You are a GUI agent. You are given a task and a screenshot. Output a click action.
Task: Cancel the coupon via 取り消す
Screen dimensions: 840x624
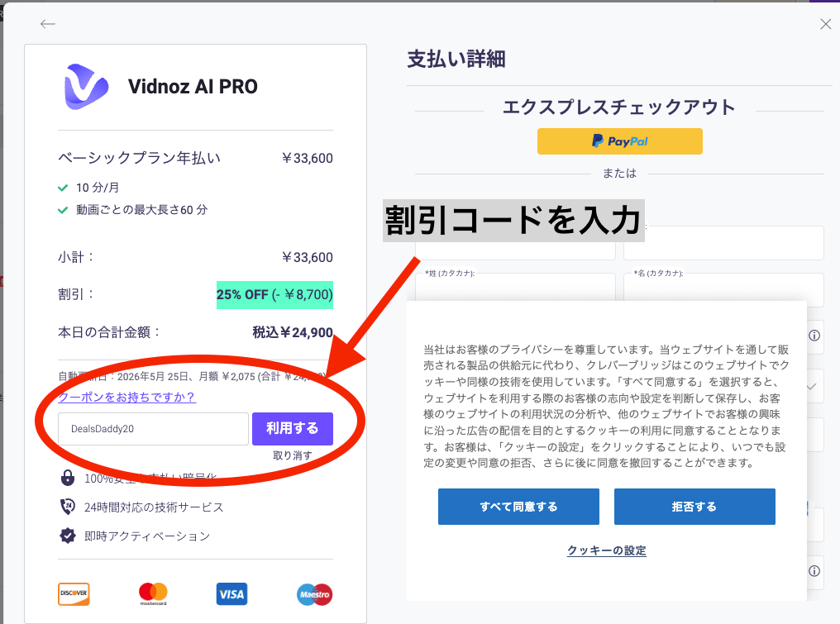pyautogui.click(x=293, y=455)
